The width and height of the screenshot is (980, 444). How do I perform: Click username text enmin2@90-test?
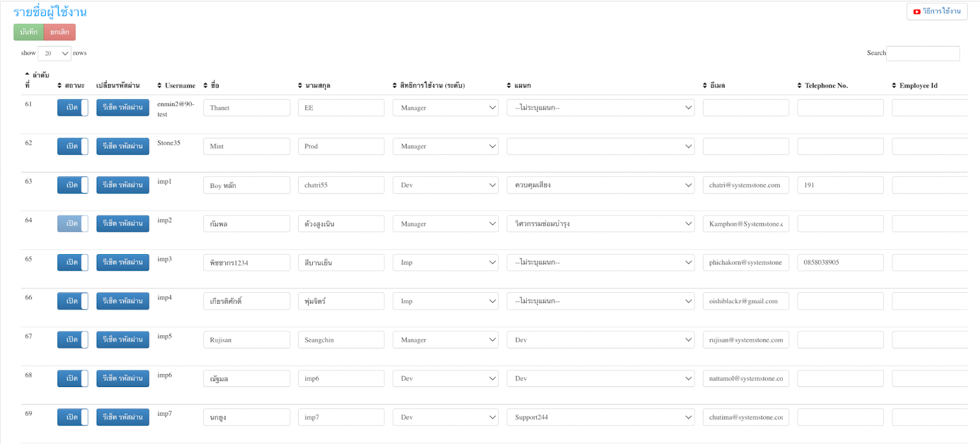176,109
